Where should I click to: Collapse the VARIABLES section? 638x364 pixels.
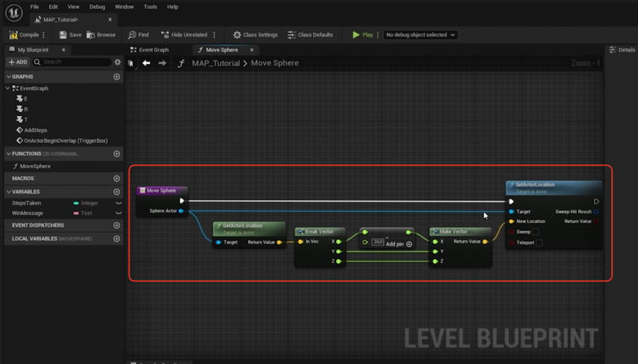click(9, 192)
